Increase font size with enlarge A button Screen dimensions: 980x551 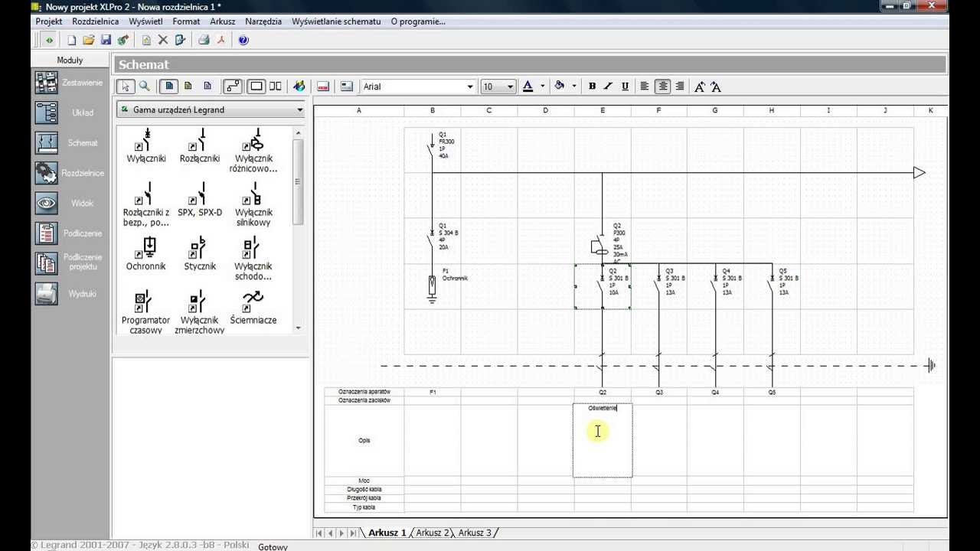700,86
